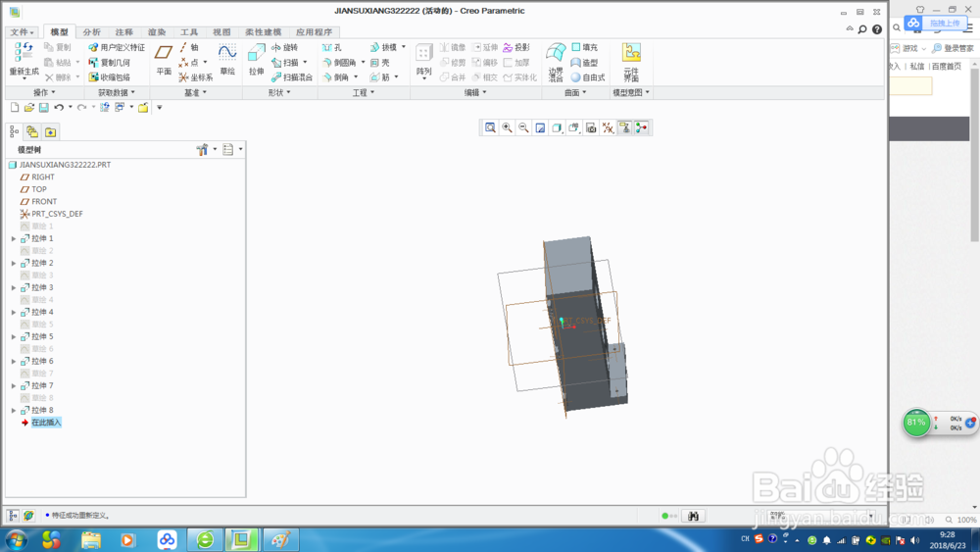Expand the 拉伸 1 feature node
The height and width of the screenshot is (552, 980).
click(14, 239)
